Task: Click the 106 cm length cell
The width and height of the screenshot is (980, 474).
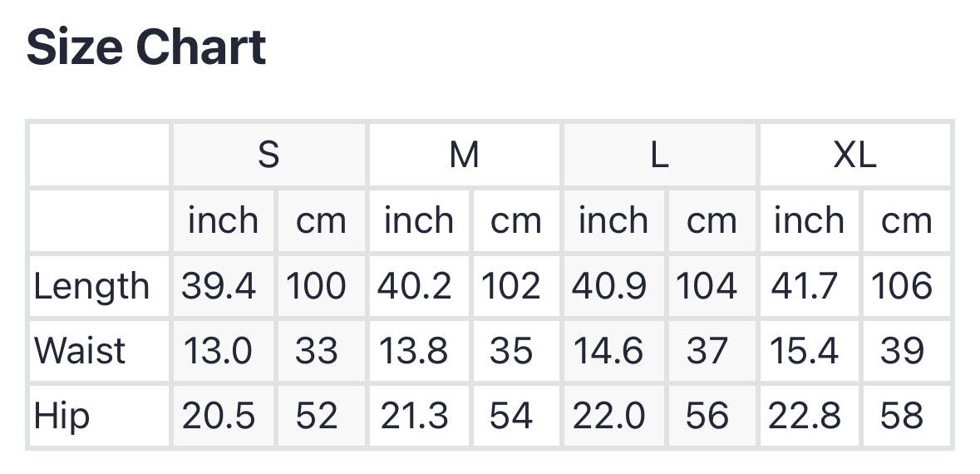Action: click(903, 286)
